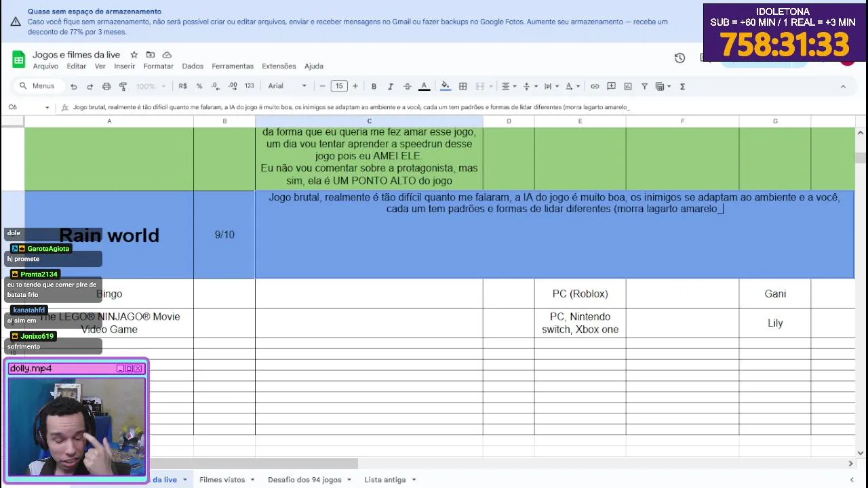
Task: Open the fill color bucket picker
Action: click(445, 86)
